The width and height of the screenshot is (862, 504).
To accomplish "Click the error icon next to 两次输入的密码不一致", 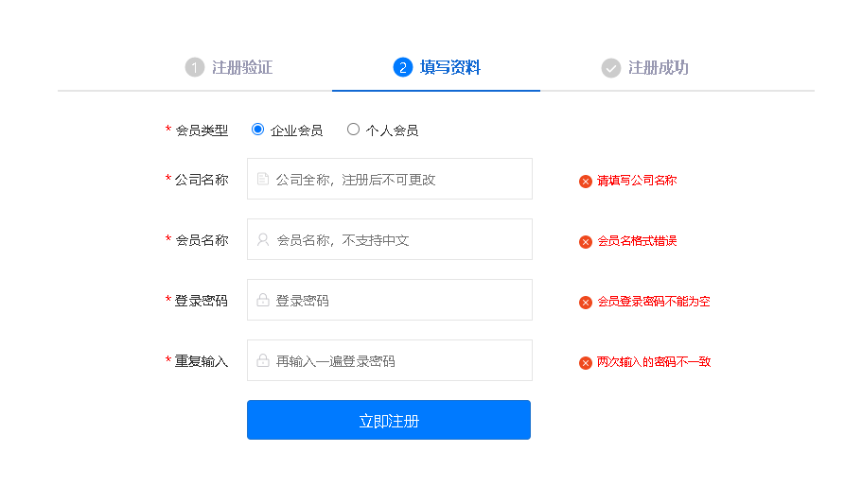I will click(586, 363).
